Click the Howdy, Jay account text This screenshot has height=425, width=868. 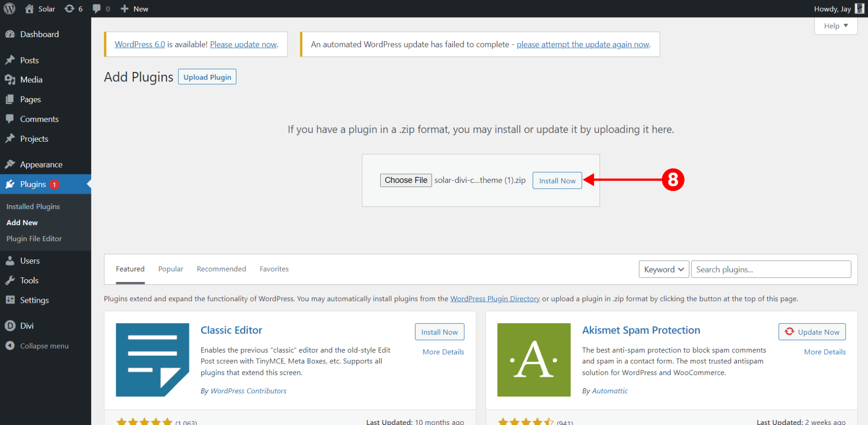832,9
